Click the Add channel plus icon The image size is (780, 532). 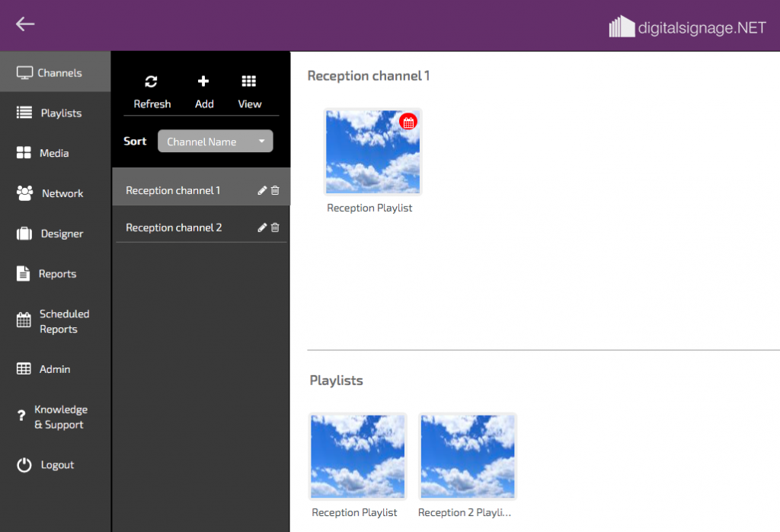point(203,82)
